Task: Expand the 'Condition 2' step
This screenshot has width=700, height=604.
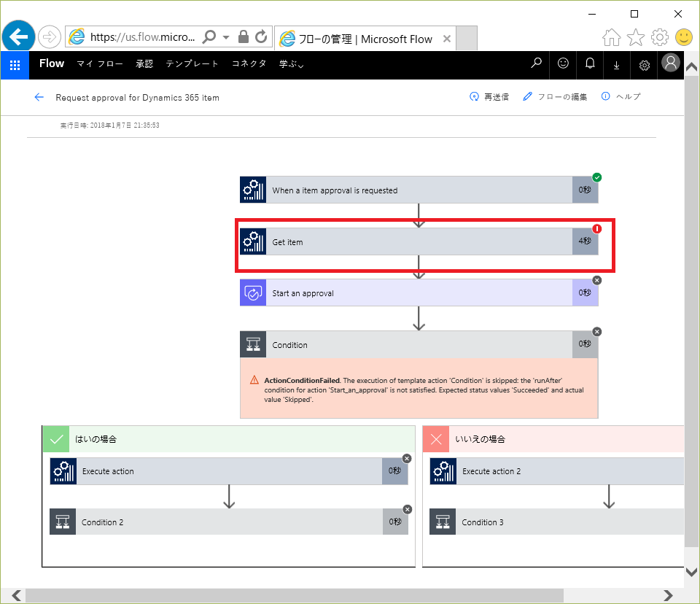Action: point(229,522)
